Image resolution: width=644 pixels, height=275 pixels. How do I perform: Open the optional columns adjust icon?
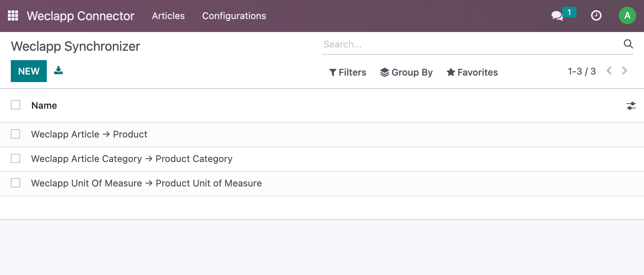point(631,105)
